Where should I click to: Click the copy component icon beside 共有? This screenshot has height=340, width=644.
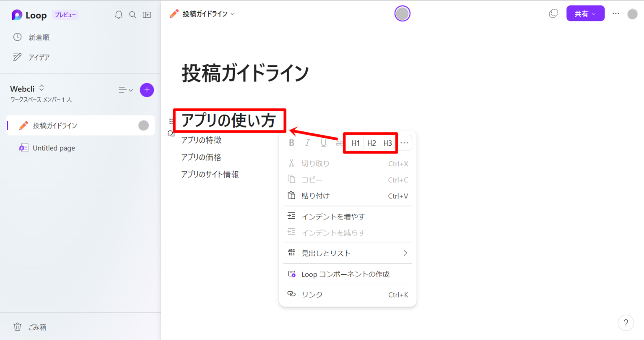tap(553, 13)
